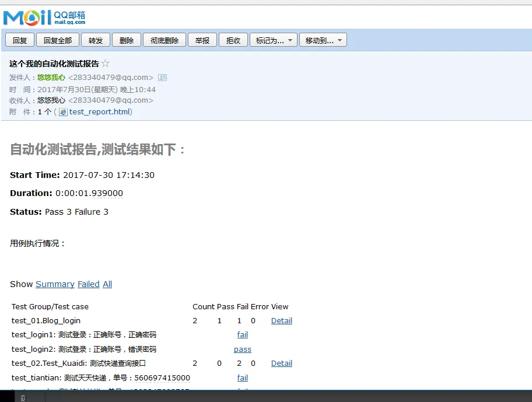The image size is (532, 402).
Task: Click the Test Group/Test case header
Action: pyautogui.click(x=50, y=307)
